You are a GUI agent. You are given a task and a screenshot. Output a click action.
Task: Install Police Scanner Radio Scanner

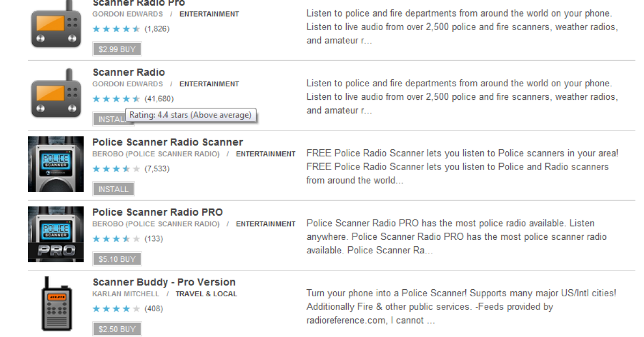(113, 189)
